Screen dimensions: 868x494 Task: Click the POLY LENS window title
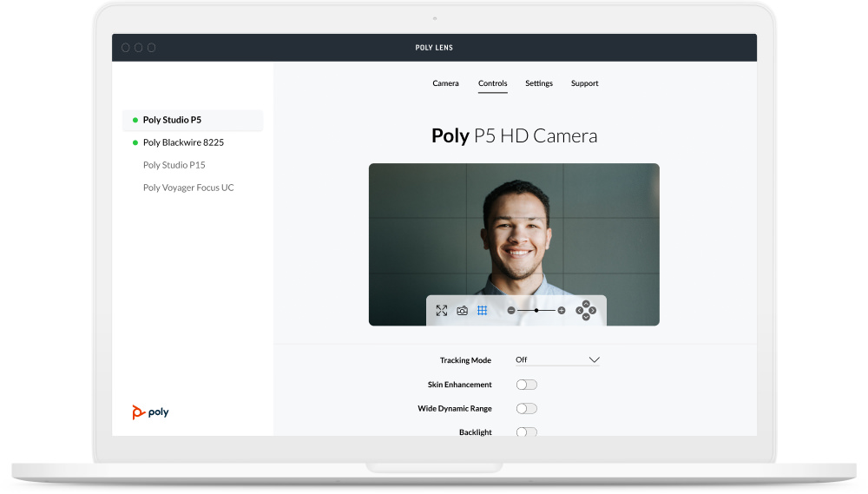pos(434,48)
